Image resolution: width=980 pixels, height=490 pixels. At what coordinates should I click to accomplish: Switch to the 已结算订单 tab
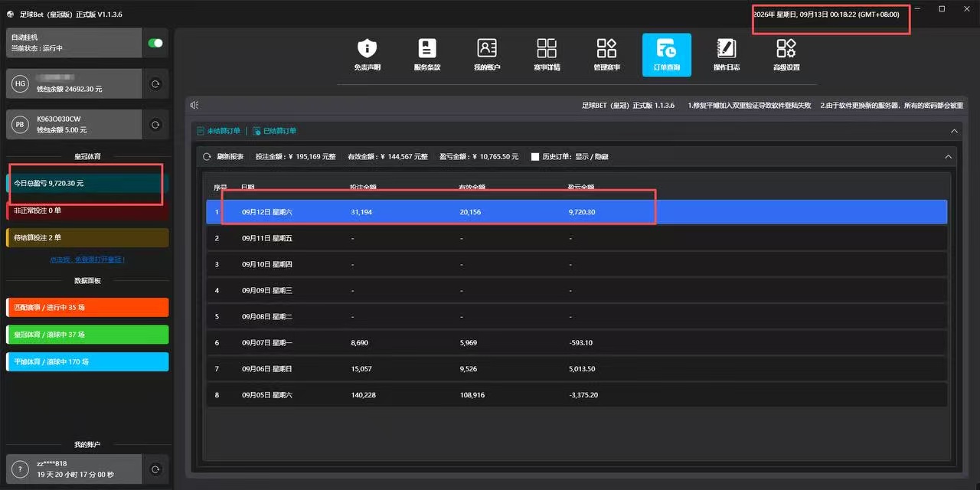(275, 131)
